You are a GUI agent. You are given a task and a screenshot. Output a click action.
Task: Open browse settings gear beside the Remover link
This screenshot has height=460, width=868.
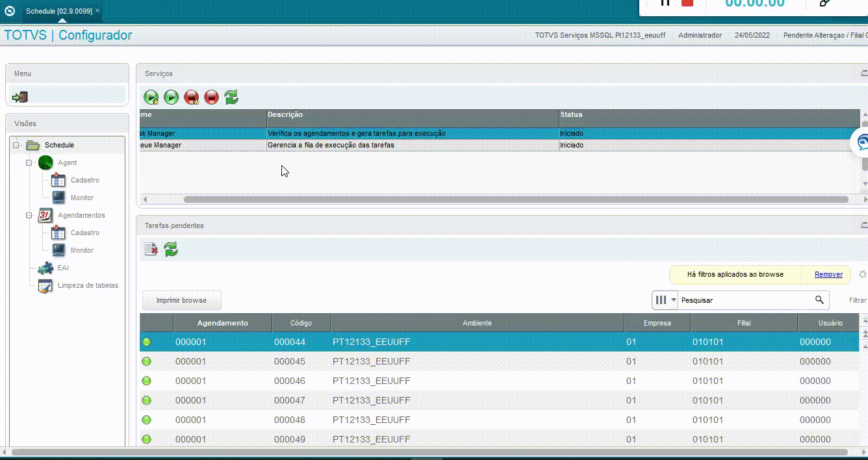[863, 274]
